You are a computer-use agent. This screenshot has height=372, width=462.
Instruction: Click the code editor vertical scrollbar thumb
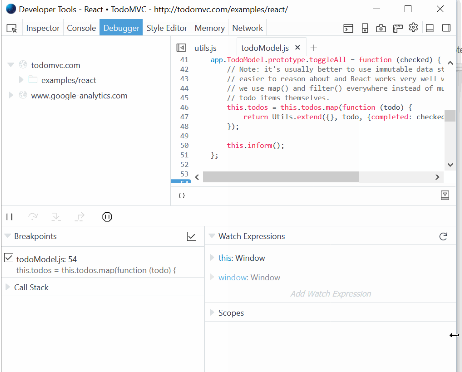(x=450, y=116)
